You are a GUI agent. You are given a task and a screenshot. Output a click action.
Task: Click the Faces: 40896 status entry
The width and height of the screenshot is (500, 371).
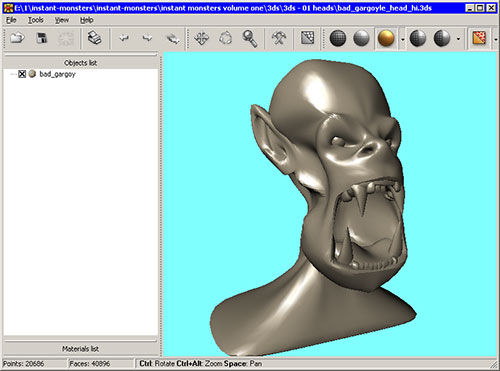coord(90,364)
